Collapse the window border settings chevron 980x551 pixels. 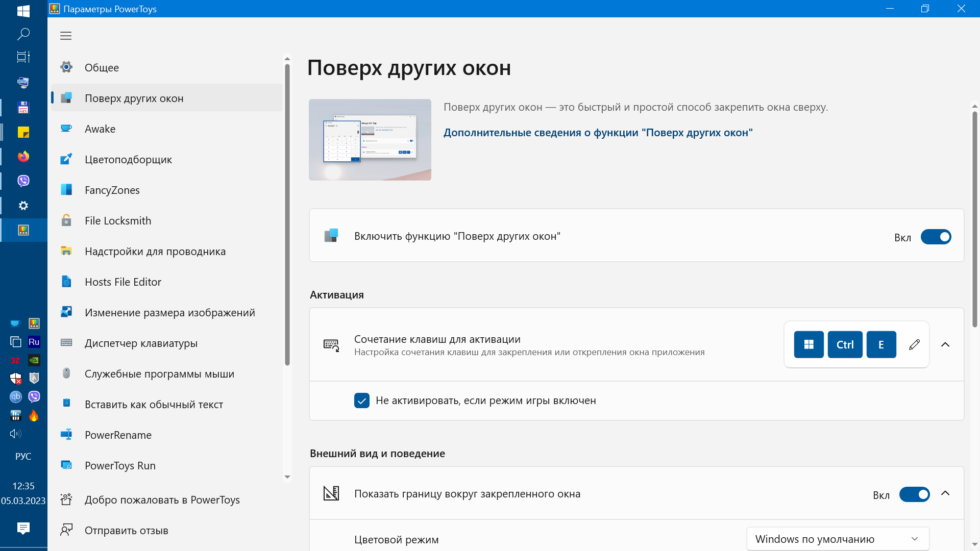tap(945, 493)
